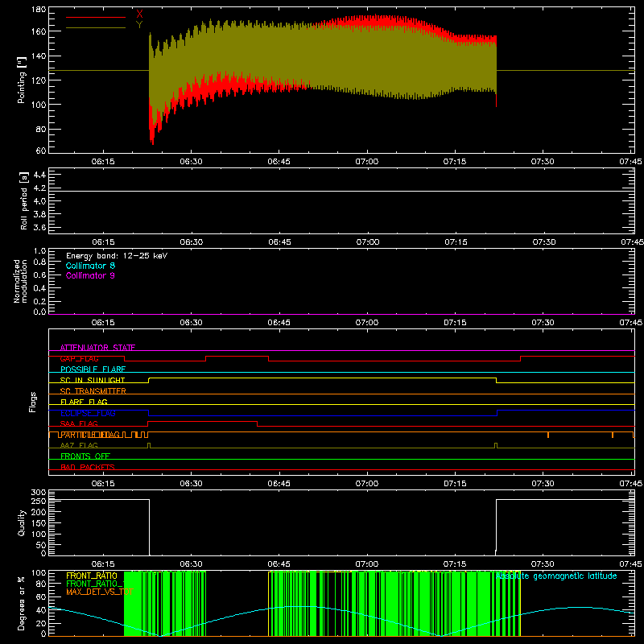Click the 4.4 tick label on Roll period axis
The width and height of the screenshot is (644, 644).
click(x=39, y=175)
